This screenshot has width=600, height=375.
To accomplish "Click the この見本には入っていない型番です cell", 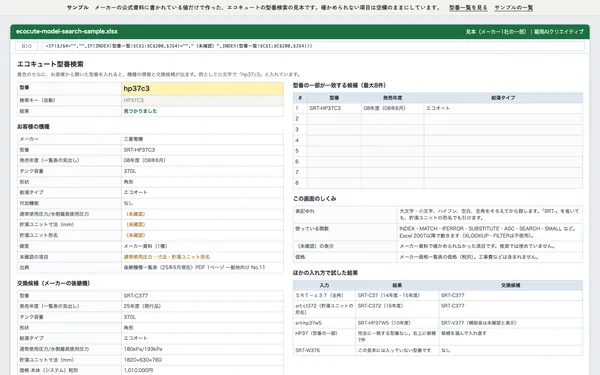I will point(397,350).
